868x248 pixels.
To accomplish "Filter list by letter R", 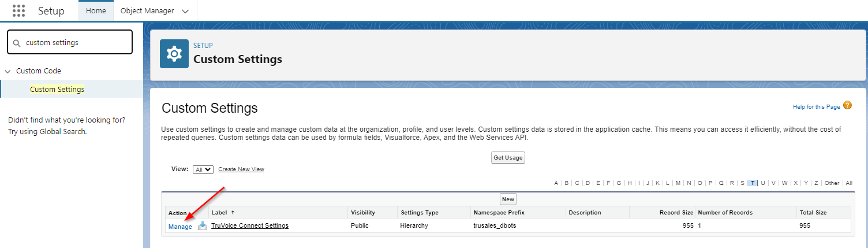I will [732, 183].
